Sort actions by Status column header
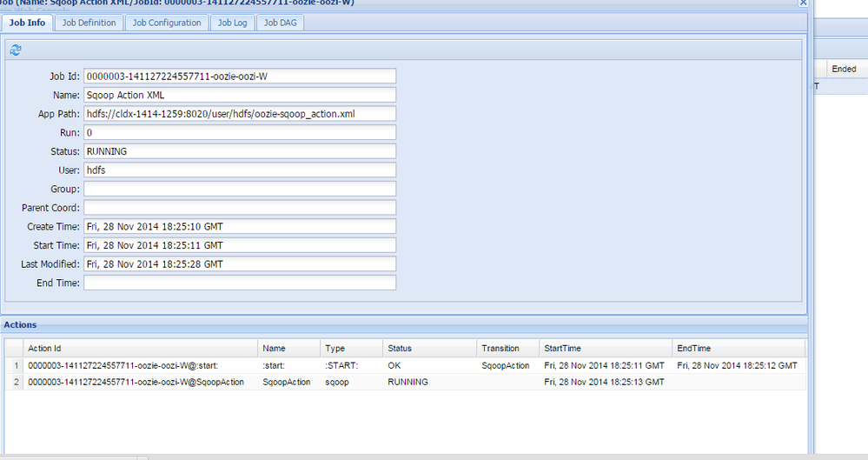 [x=429, y=348]
